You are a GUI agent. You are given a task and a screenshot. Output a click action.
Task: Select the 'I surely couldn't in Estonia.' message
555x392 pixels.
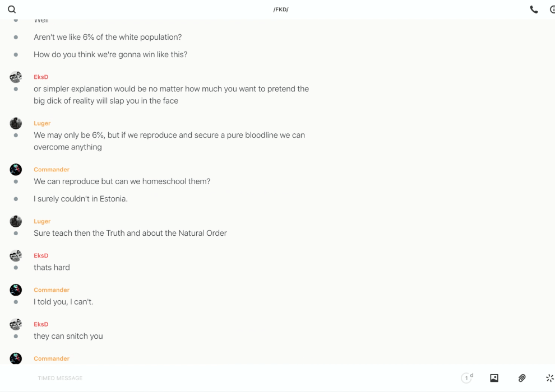pos(81,199)
